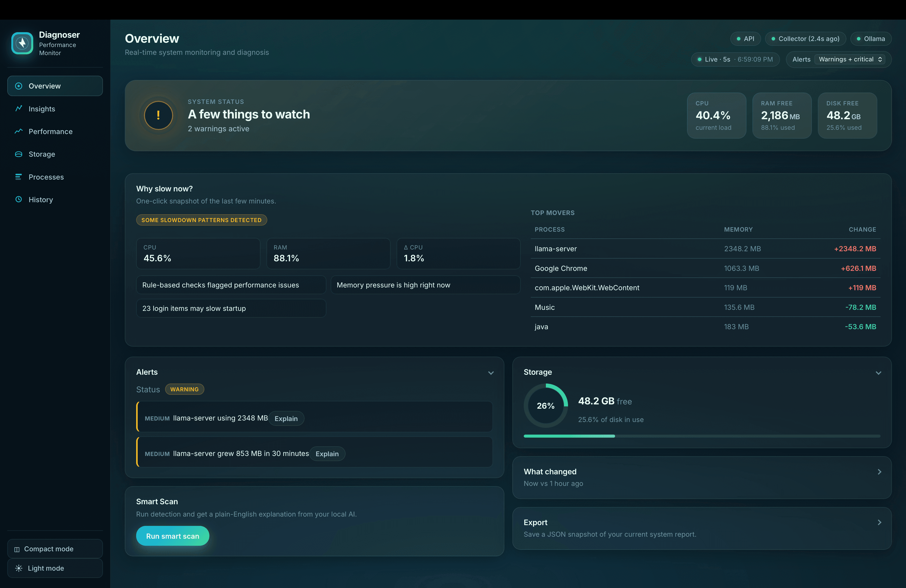Open the Alerts filter dropdown Warnings + critical
Viewport: 906px width, 588px height.
pos(850,59)
